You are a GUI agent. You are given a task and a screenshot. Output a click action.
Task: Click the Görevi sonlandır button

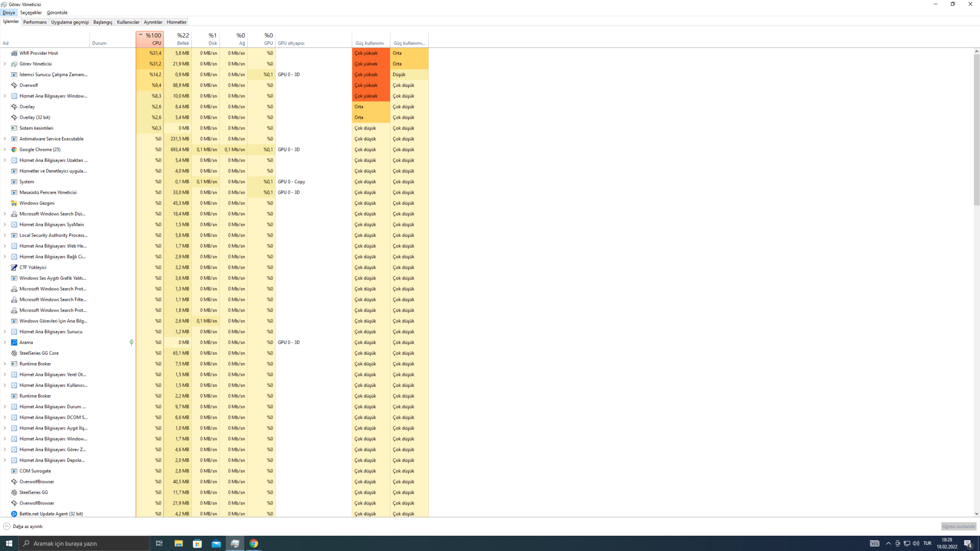coord(958,527)
